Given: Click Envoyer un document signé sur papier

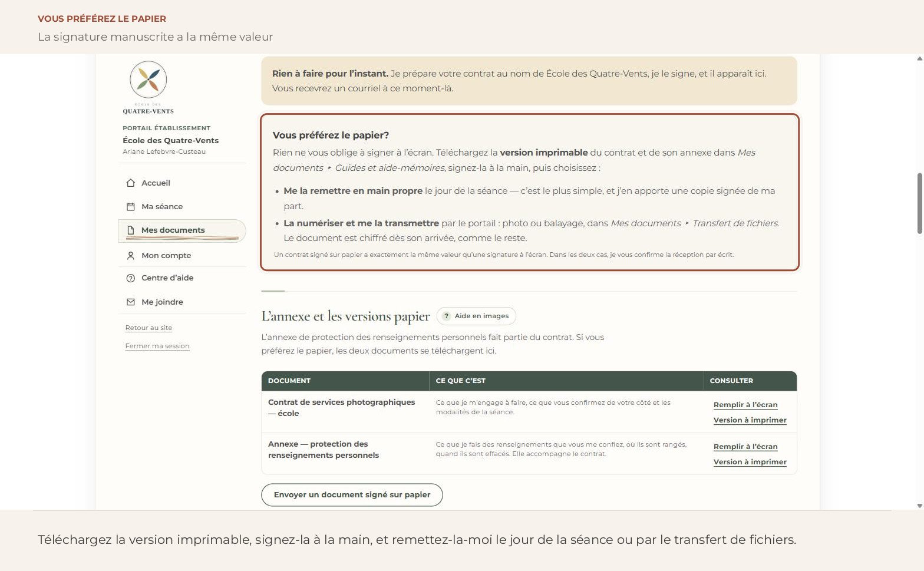Looking at the screenshot, I should click(352, 495).
